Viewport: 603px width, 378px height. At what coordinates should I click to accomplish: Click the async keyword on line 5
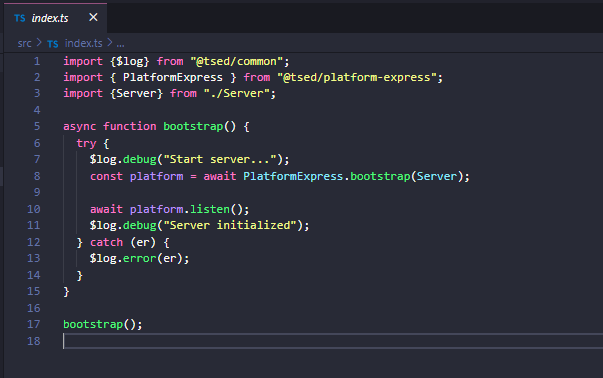coord(80,127)
